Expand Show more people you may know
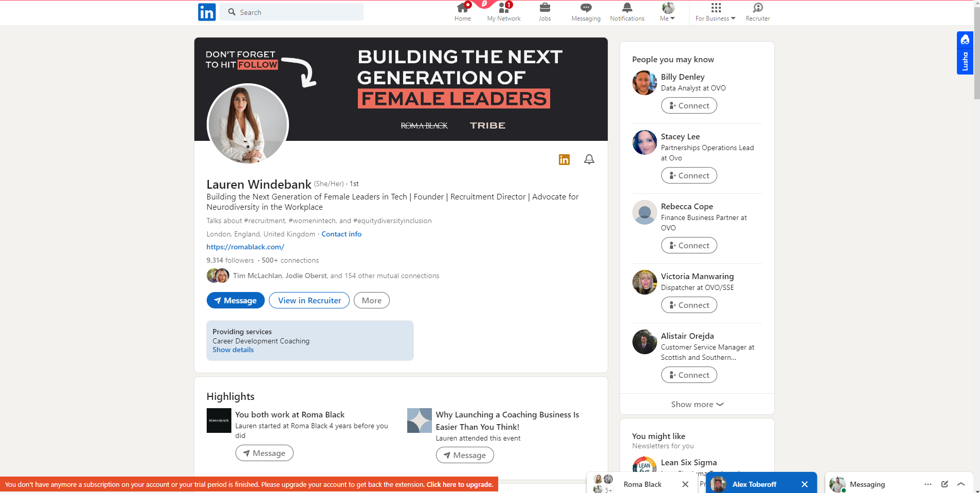 click(697, 405)
